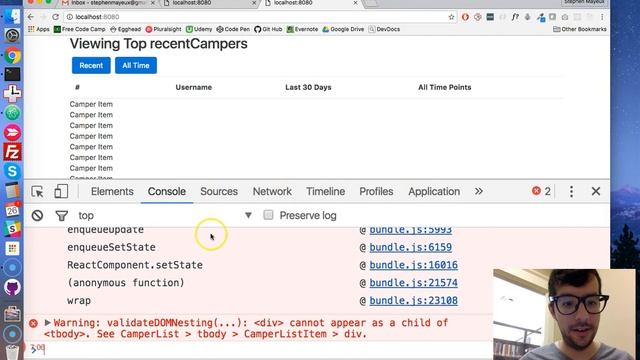Open the bundle.js:21574 source link

point(413,282)
